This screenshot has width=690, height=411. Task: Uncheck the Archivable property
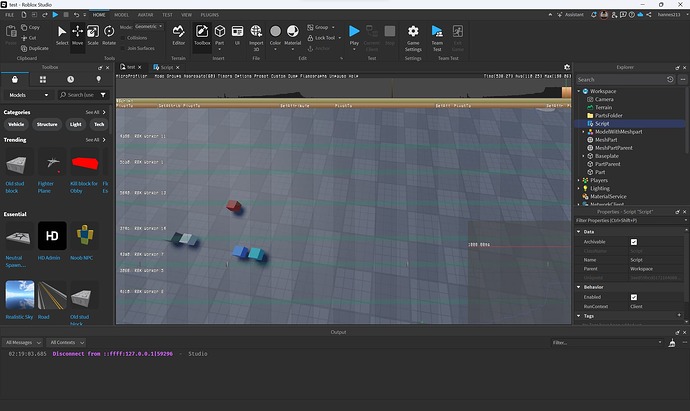point(634,242)
